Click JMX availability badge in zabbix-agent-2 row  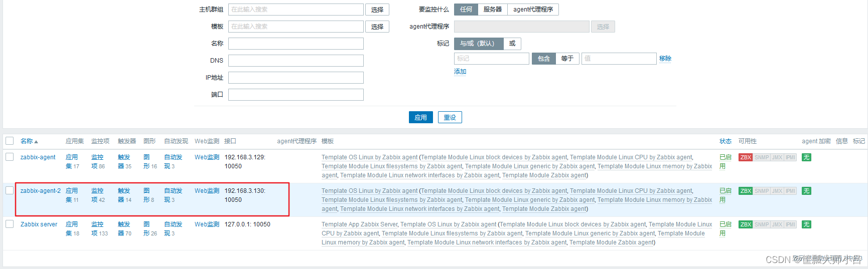tap(777, 191)
